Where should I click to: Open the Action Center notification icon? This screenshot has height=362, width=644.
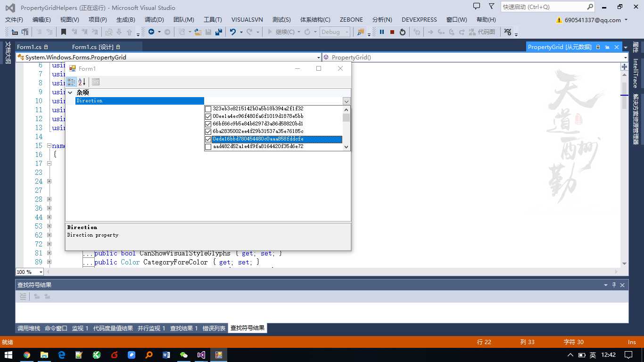(628, 355)
